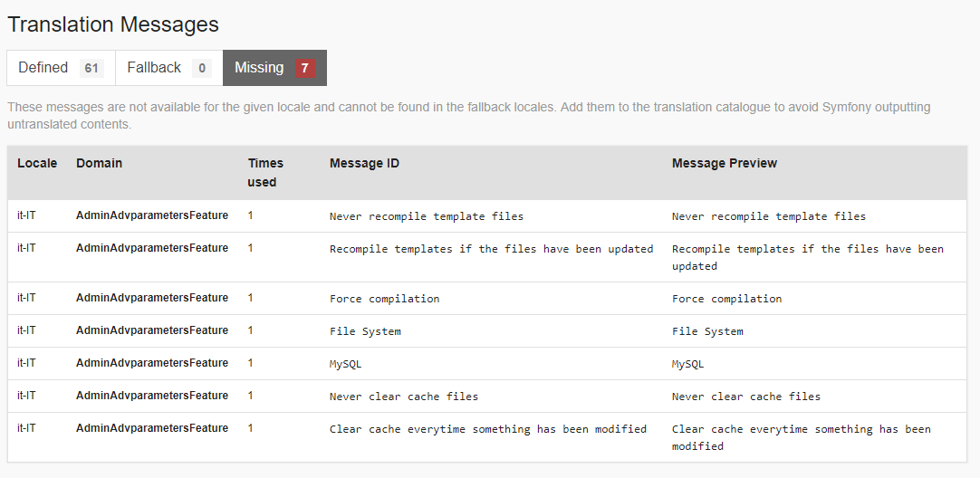This screenshot has width=980, height=478.
Task: Click the 'File System' message ID
Action: [365, 331]
